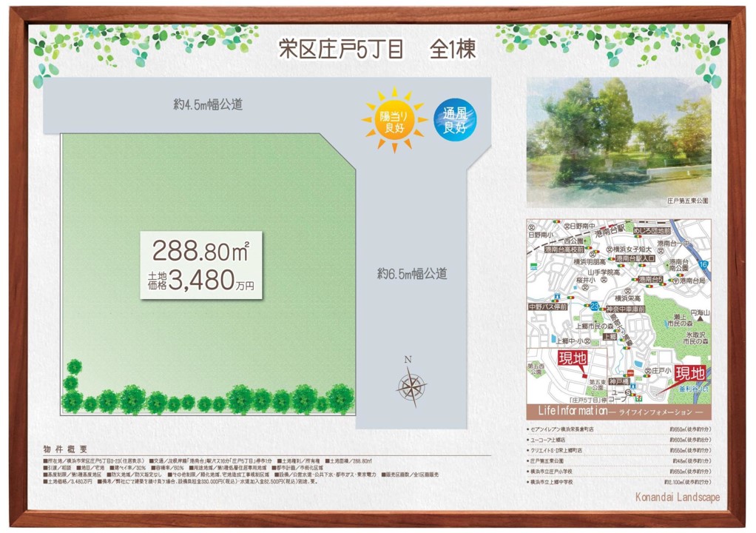Click the 庄戸第五東公園 park photo

click(618, 141)
